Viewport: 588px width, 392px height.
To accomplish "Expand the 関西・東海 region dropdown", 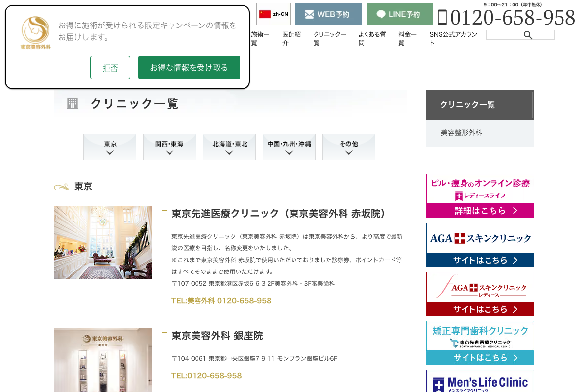I will tap(169, 147).
